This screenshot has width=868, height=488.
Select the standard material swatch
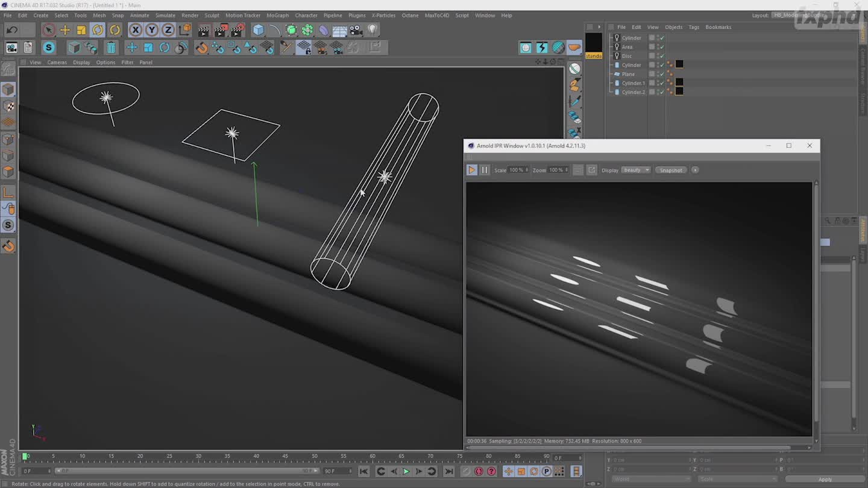[x=594, y=46]
